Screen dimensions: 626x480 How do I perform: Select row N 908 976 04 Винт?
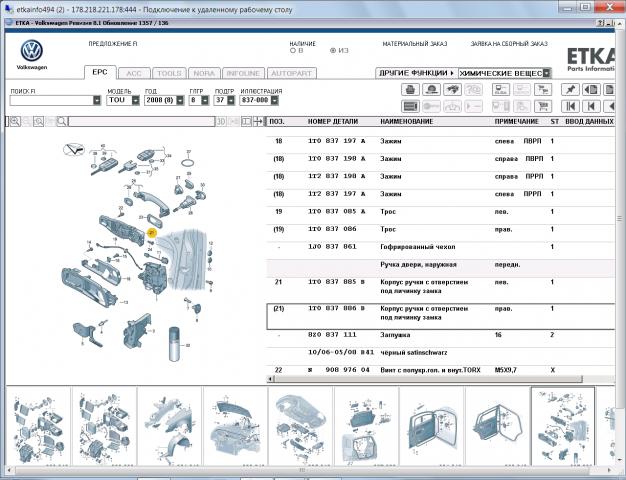pos(440,370)
